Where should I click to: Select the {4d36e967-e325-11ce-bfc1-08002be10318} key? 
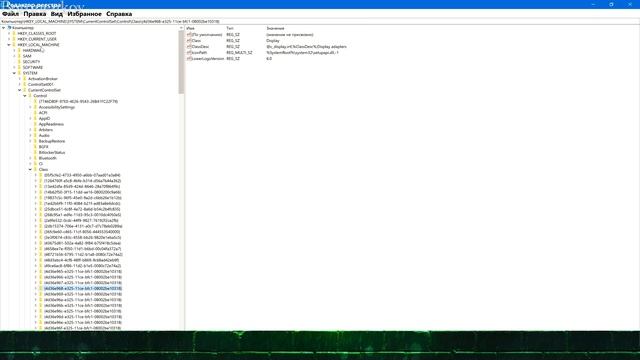[x=83, y=283]
